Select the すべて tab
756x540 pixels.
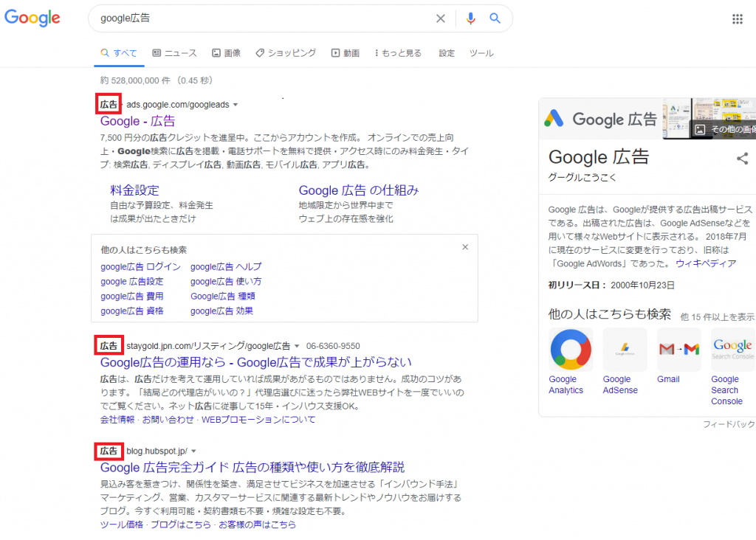[119, 53]
